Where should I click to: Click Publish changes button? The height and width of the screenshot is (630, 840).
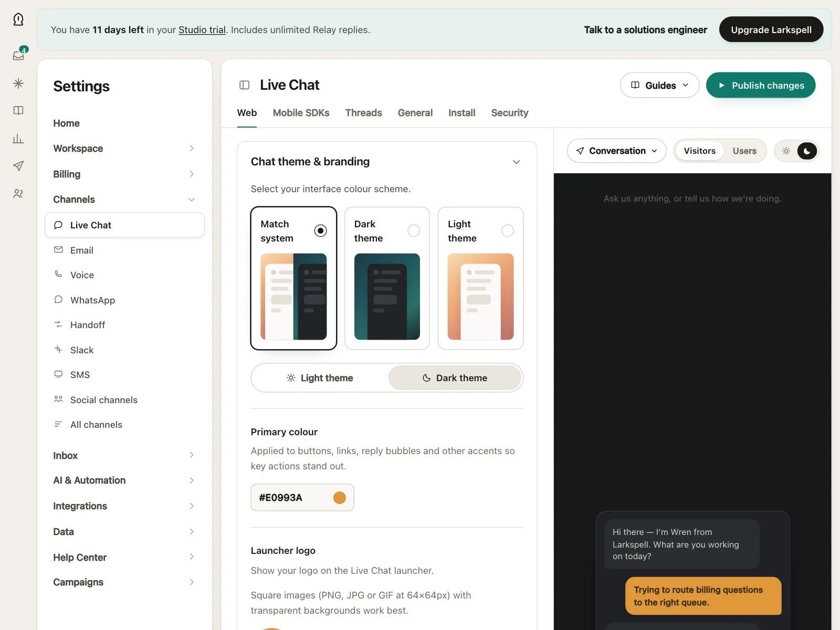click(760, 85)
